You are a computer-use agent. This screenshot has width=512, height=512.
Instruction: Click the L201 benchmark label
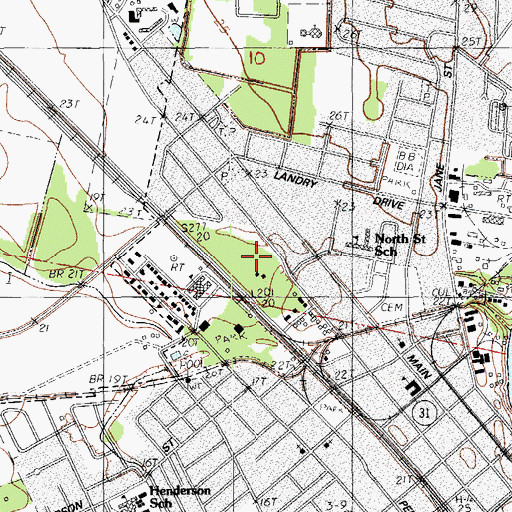[263, 293]
